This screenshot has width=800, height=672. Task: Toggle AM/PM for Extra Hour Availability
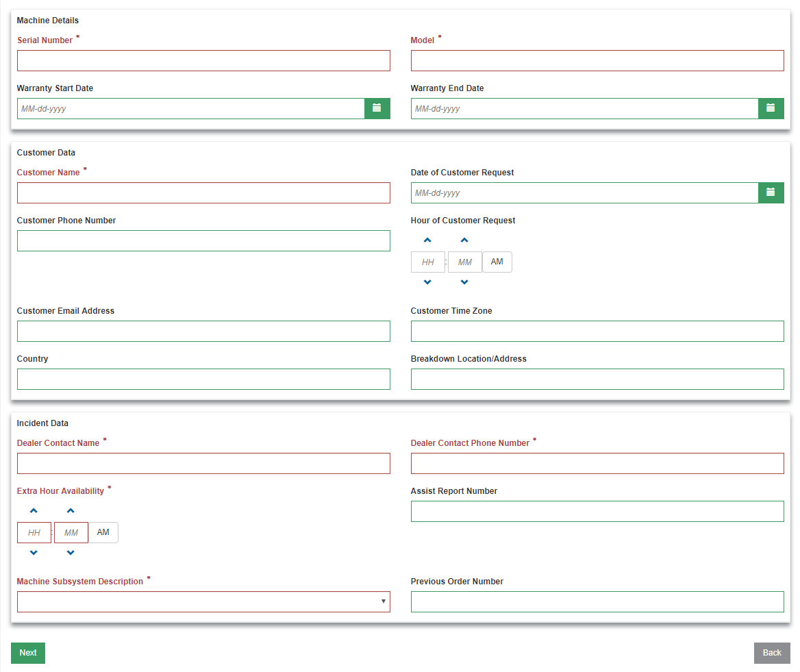pos(103,532)
